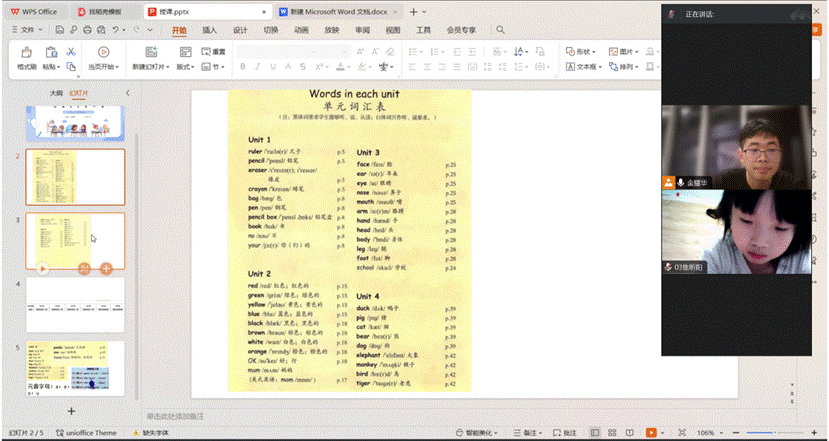The height and width of the screenshot is (441, 829).
Task: Switch to the Outline (大纲) panel tab
Action: [x=57, y=92]
